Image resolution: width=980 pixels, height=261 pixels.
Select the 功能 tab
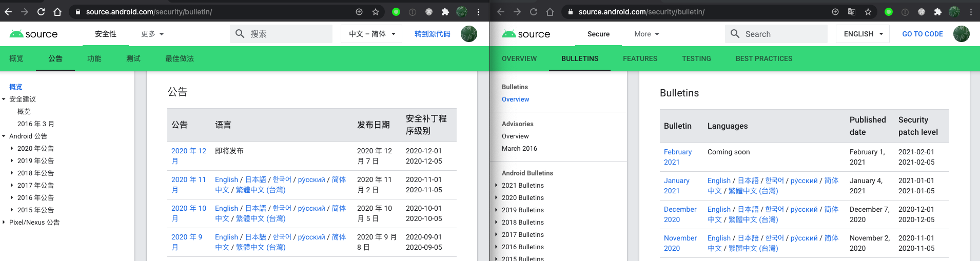pos(94,58)
